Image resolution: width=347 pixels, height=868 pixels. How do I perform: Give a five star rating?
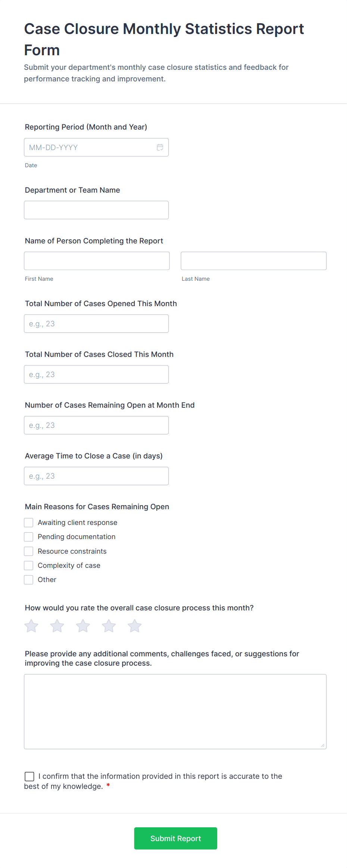[135, 626]
